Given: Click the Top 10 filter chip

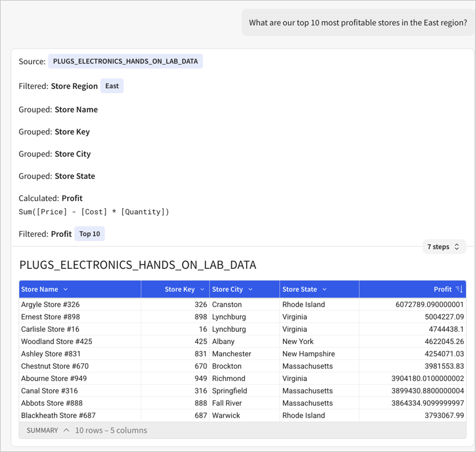Looking at the screenshot, I should click(x=89, y=234).
